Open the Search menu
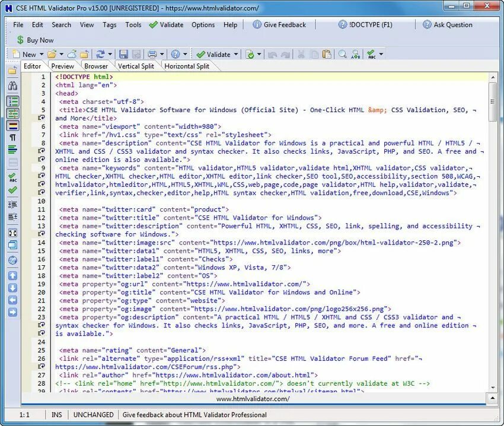504x426 pixels. tap(62, 25)
